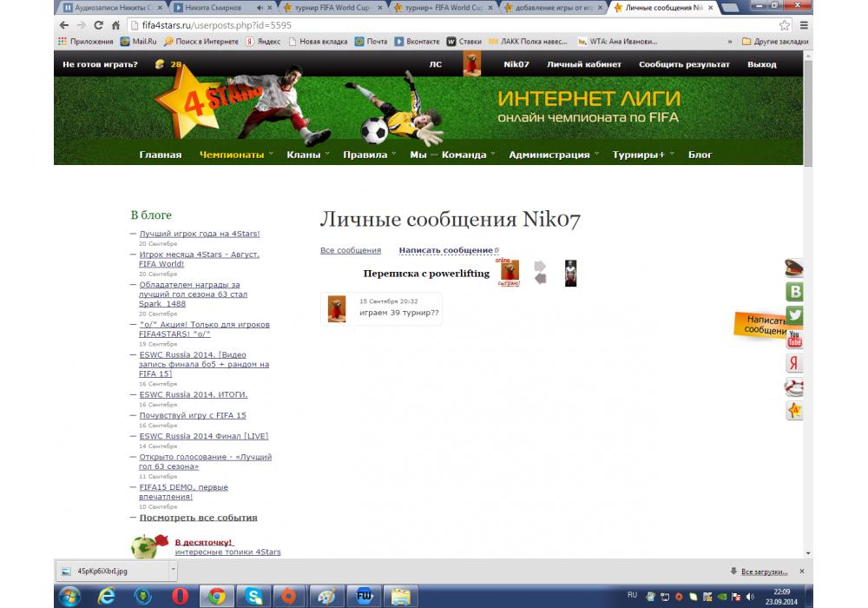Screen dimensions: 868x608
Task: Open the Twitter icon in the side panel
Action: point(794,315)
